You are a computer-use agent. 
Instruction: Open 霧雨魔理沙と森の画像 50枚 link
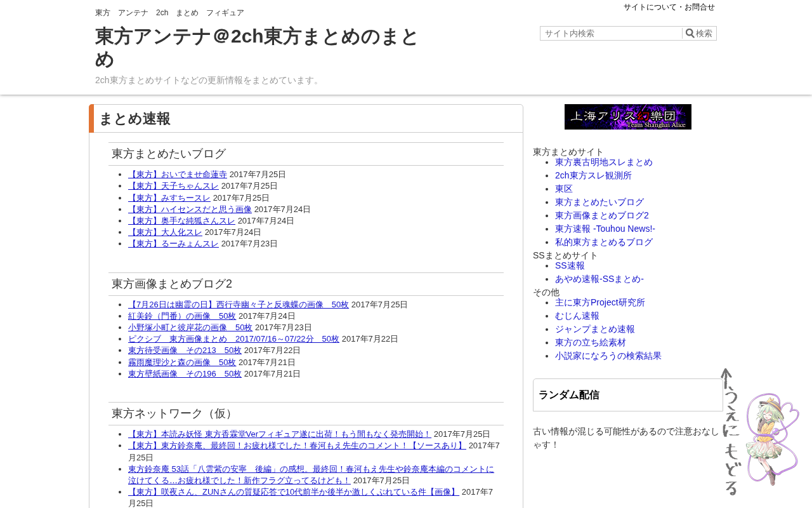click(182, 363)
